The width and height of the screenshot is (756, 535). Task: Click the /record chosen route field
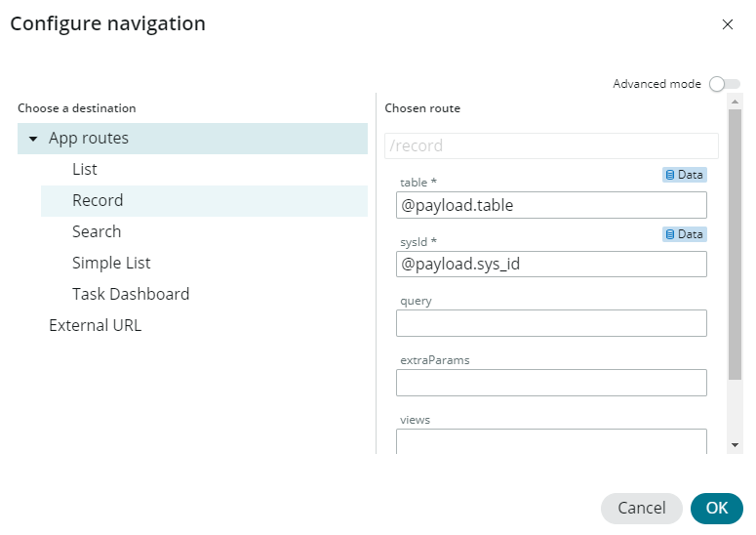pos(551,145)
